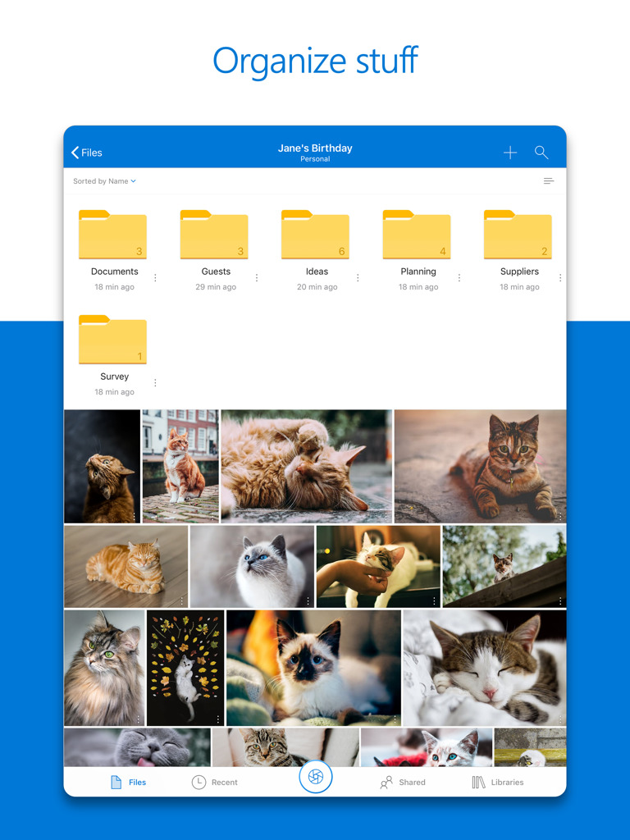The height and width of the screenshot is (840, 630).
Task: Open photo of cat surrounded by autumn leaves
Action: 185,668
